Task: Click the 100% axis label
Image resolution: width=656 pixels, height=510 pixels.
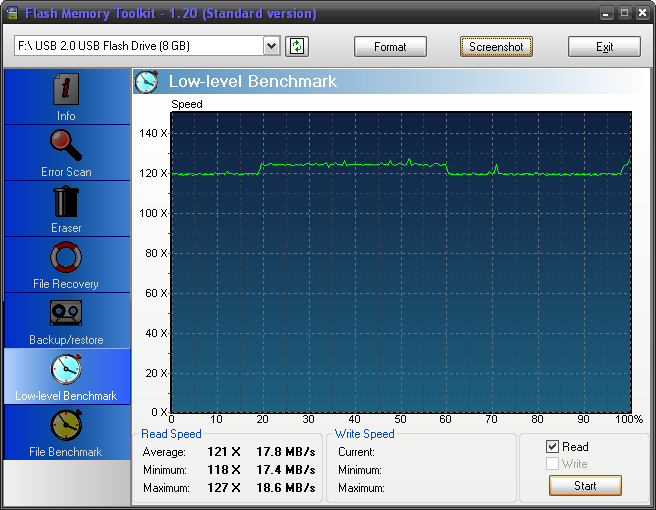Action: tap(629, 419)
